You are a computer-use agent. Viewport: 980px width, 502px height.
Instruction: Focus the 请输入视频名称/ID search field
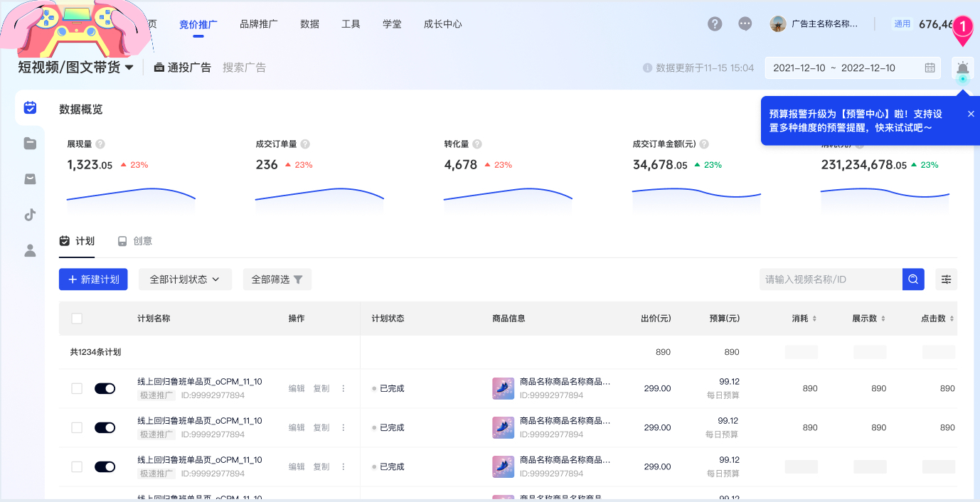click(830, 279)
